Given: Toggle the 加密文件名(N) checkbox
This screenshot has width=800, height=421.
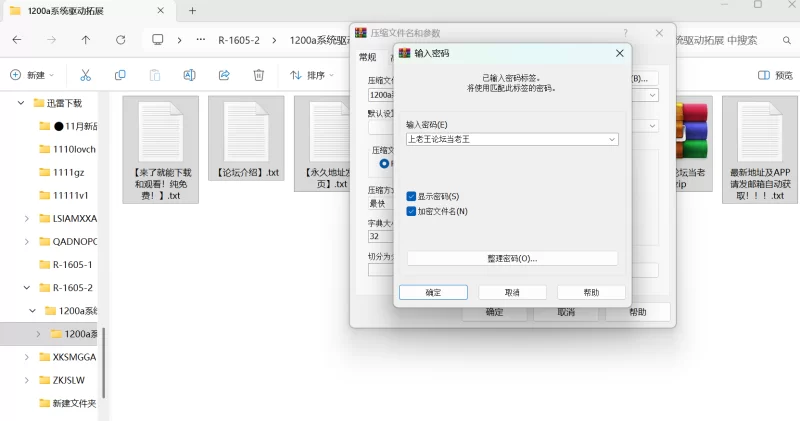Looking at the screenshot, I should tap(412, 211).
